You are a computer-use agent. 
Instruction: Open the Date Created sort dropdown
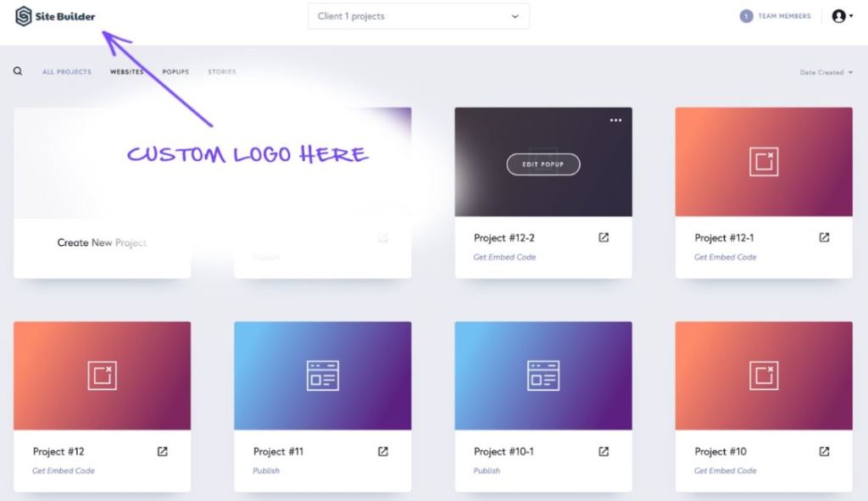click(x=826, y=73)
